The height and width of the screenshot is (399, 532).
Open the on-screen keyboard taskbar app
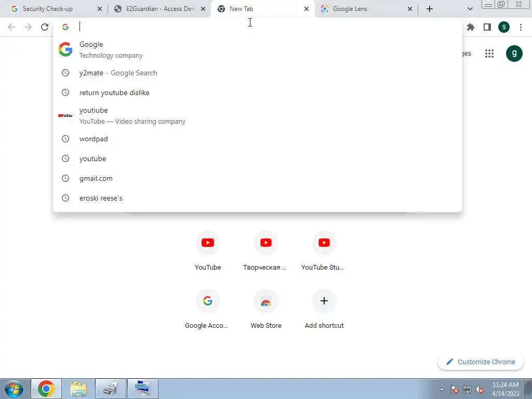point(142,389)
